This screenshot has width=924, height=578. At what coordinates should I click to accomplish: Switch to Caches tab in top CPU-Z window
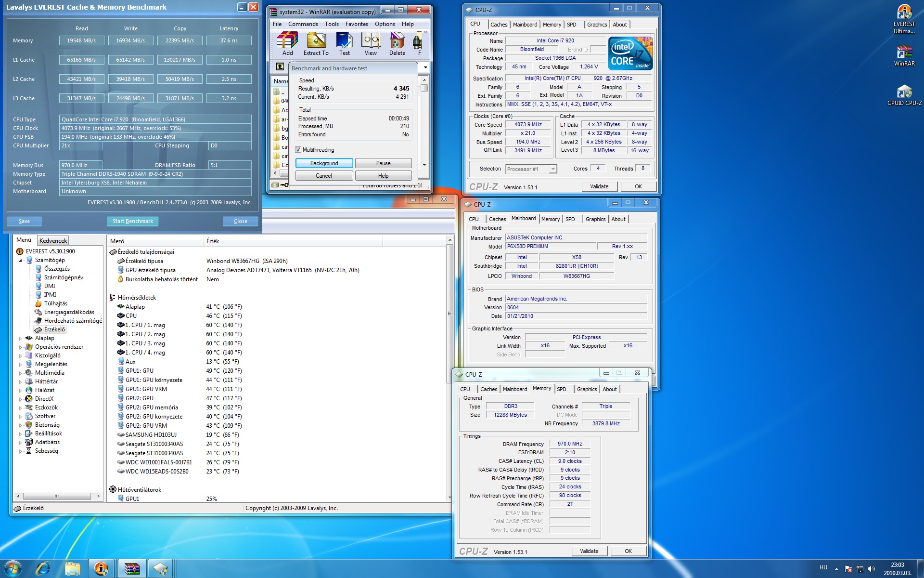[499, 25]
